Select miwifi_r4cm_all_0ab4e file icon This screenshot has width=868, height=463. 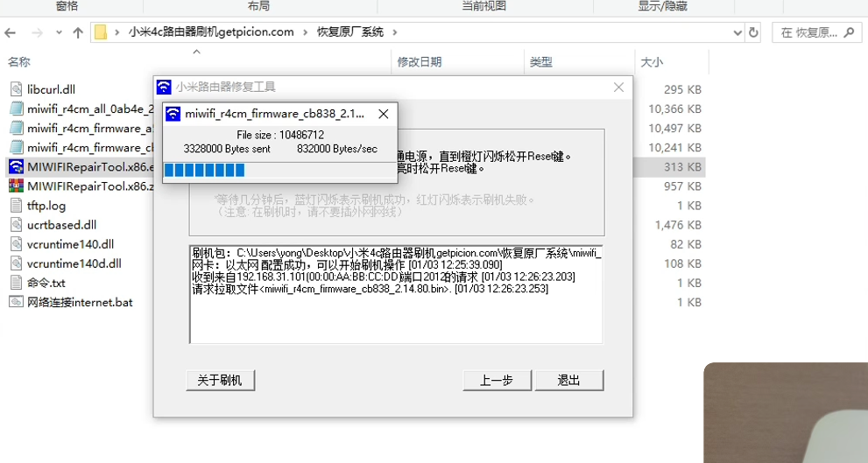(x=17, y=109)
